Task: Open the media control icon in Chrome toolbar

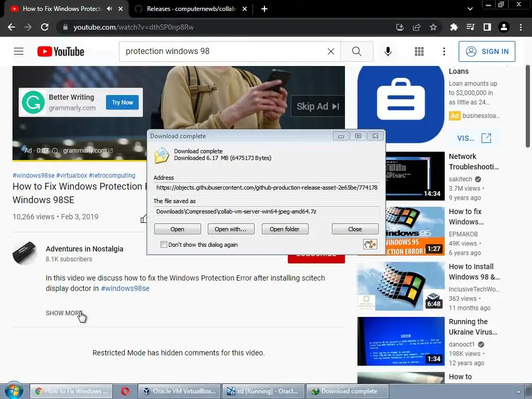Action: (470, 27)
